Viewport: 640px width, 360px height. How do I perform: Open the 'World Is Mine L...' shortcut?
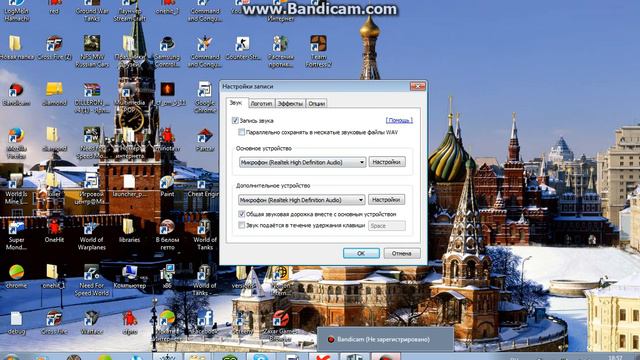(x=16, y=190)
